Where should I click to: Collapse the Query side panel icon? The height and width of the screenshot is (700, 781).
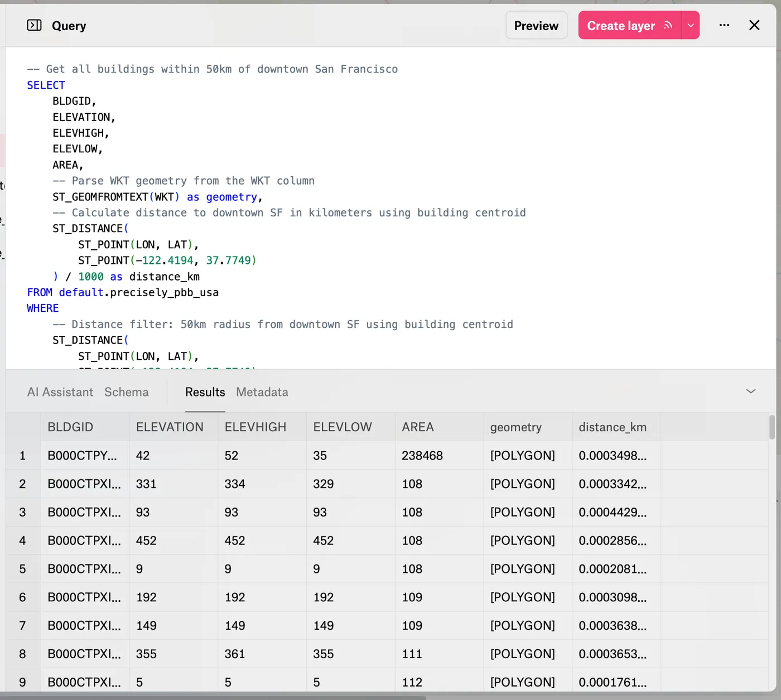click(x=34, y=25)
